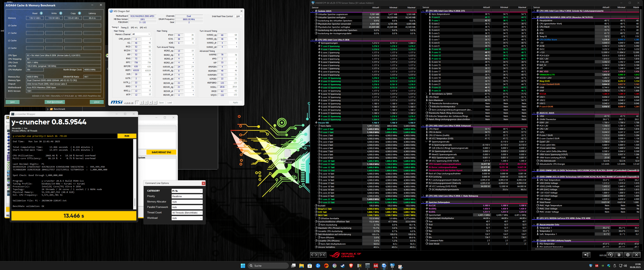Collapse the Kernspannungen tree group
The image size is (644, 270).
coord(316,43)
